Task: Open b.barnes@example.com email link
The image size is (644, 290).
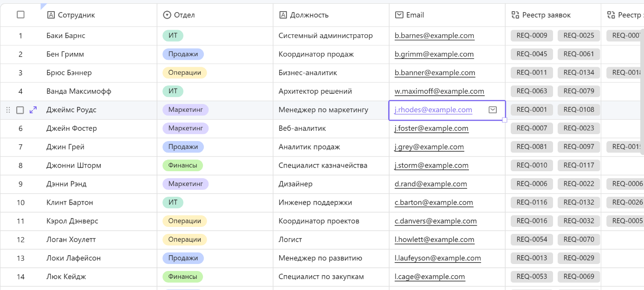Action: point(435,36)
